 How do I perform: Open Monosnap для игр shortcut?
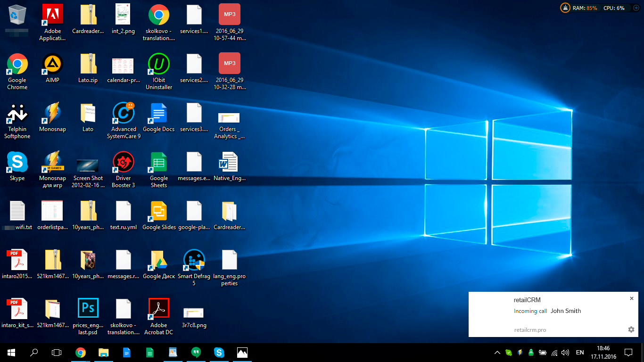[53, 170]
